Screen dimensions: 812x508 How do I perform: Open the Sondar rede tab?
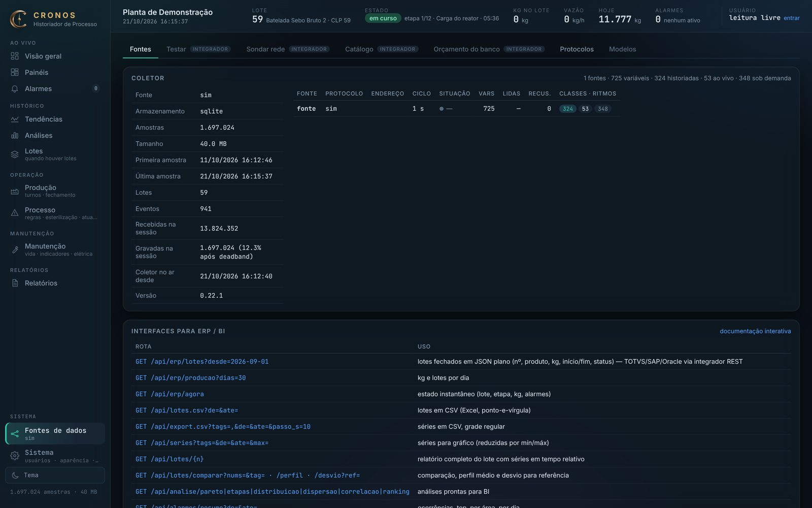pos(288,49)
